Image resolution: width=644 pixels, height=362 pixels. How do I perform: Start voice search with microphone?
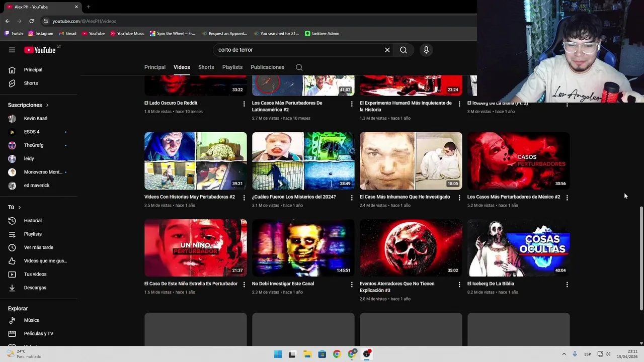click(426, 50)
